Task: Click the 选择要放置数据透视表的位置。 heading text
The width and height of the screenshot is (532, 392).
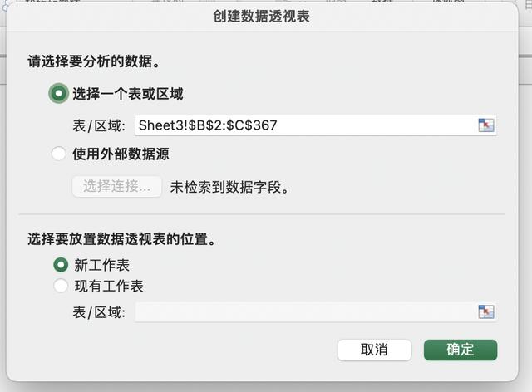Action: coord(121,238)
